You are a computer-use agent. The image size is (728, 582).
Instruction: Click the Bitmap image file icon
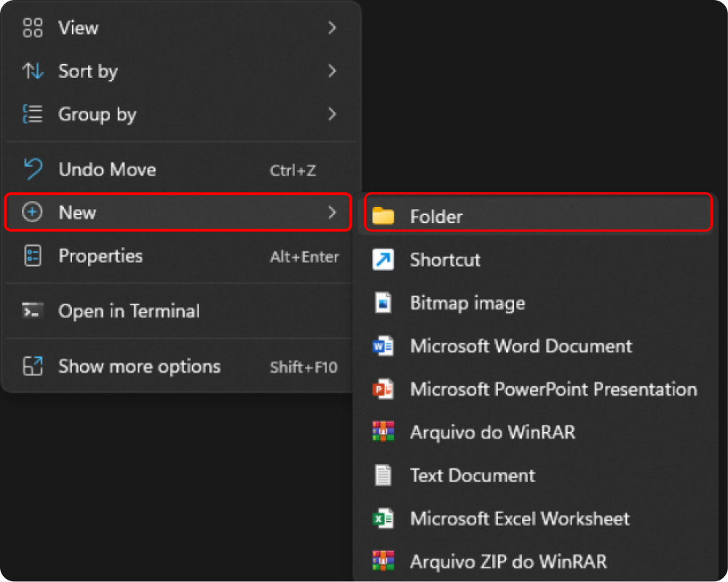pyautogui.click(x=383, y=303)
